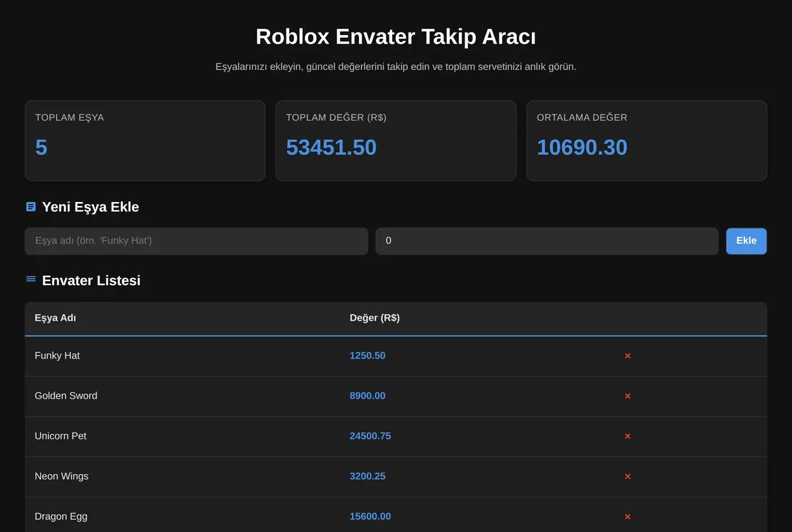Select the Dragon Egg name cell
The height and width of the screenshot is (532, 792).
click(61, 517)
